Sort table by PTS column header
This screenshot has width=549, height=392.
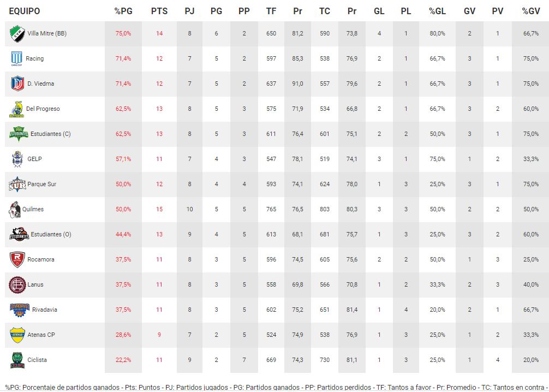(x=159, y=11)
